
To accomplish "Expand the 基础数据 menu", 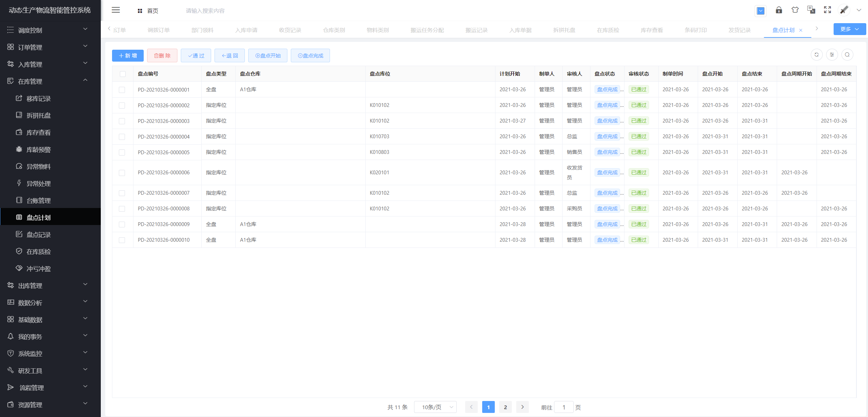I will pyautogui.click(x=50, y=319).
